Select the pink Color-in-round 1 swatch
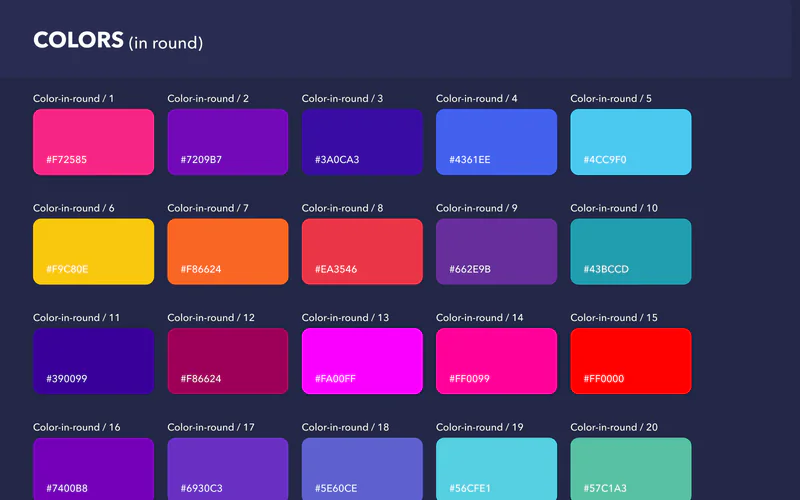The height and width of the screenshot is (500, 800). [93, 142]
